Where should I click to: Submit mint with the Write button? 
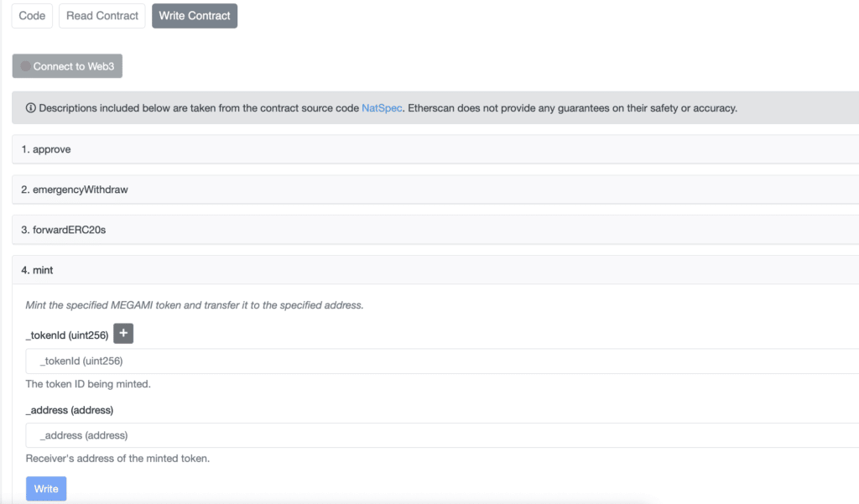(46, 489)
